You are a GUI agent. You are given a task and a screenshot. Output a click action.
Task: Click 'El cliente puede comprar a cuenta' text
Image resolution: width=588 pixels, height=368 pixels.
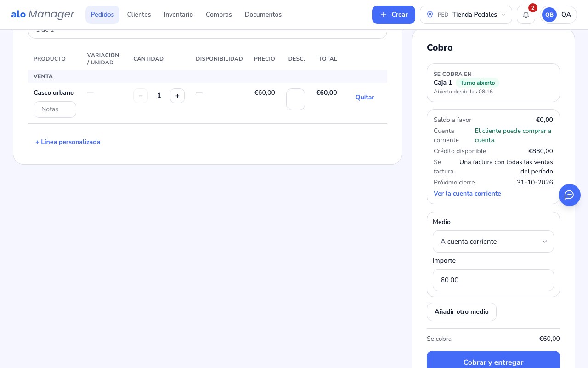point(513,136)
